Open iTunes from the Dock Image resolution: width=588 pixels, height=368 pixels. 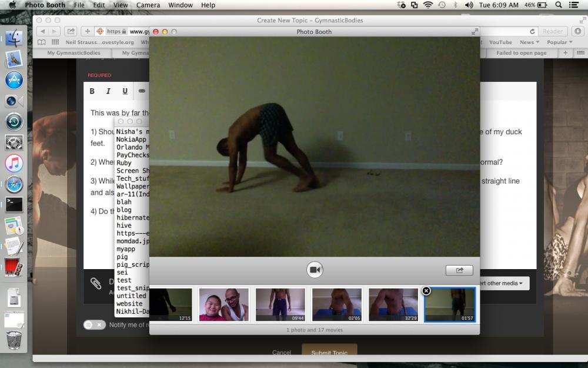(14, 163)
